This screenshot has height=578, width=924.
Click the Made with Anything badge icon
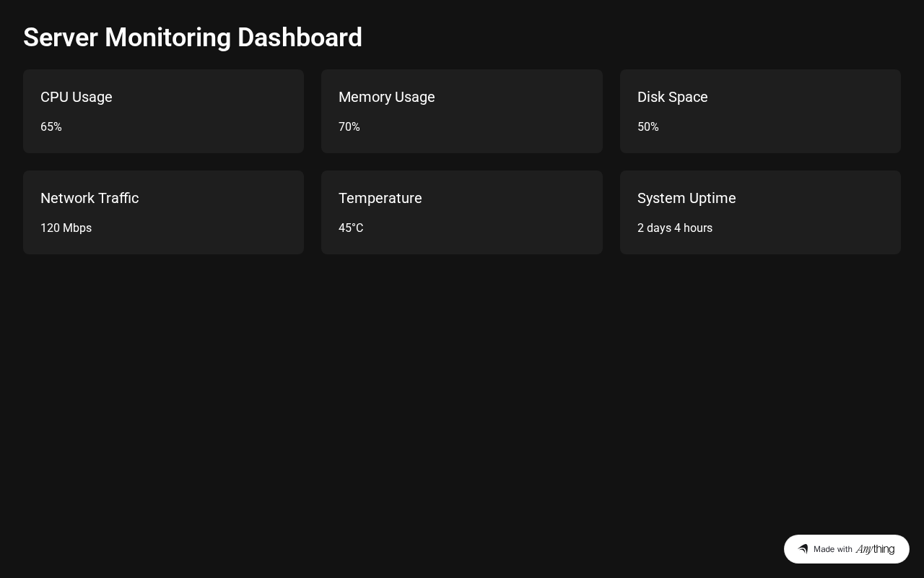click(803, 549)
